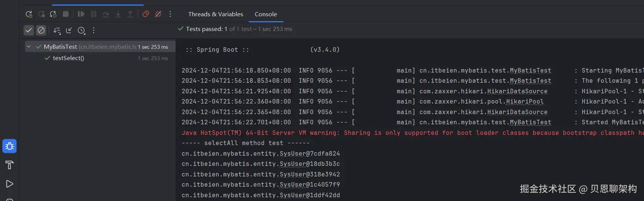
Task: Open first MyBatisTest link in log
Action: pos(530,70)
